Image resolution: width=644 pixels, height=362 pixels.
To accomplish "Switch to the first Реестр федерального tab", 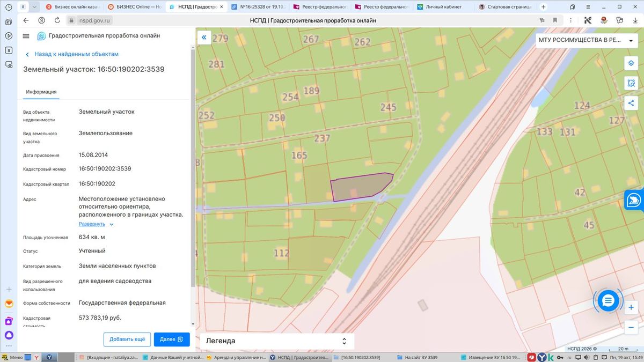I will click(321, 7).
